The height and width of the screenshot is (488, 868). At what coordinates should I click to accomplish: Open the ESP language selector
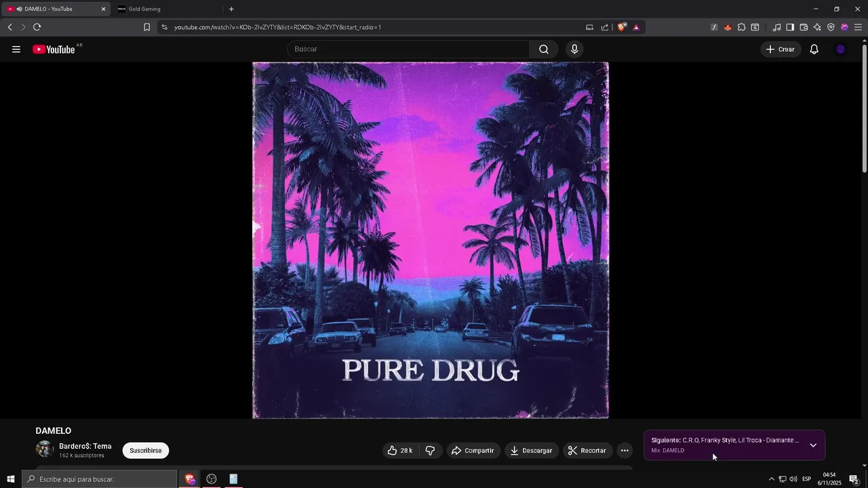(x=807, y=479)
